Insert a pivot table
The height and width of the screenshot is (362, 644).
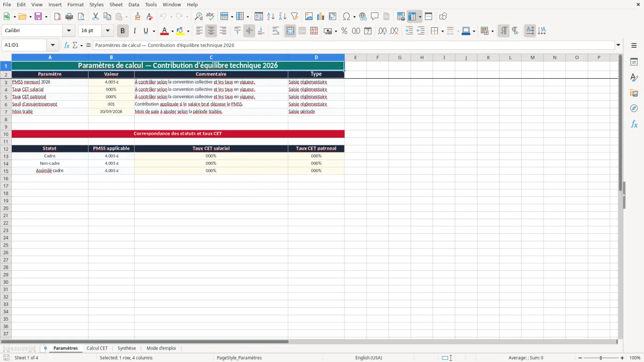click(333, 17)
